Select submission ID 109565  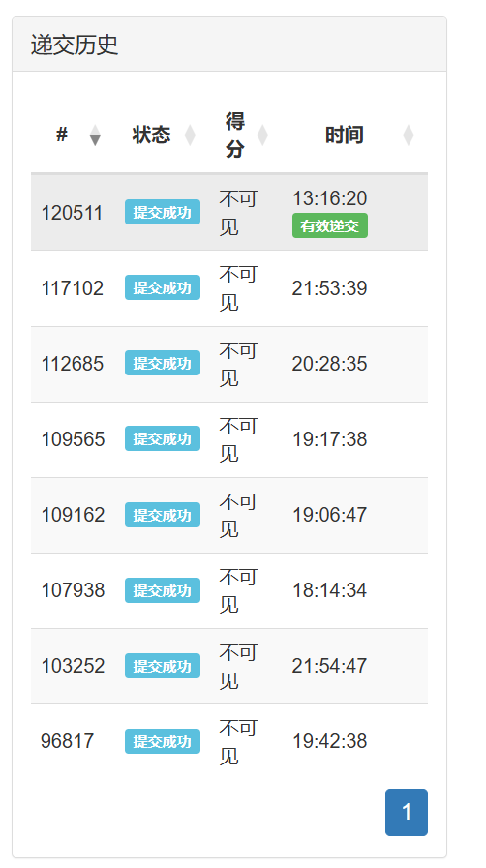(x=73, y=439)
